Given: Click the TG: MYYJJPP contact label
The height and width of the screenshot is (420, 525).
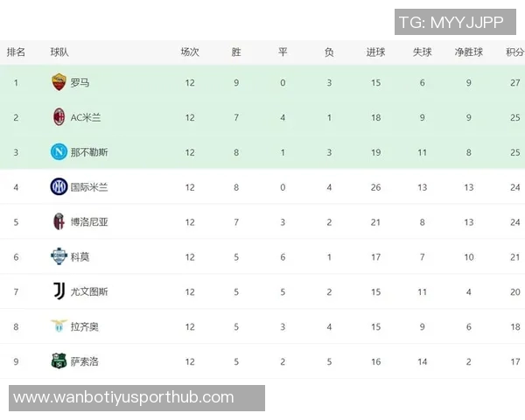Looking at the screenshot, I should click(451, 23).
